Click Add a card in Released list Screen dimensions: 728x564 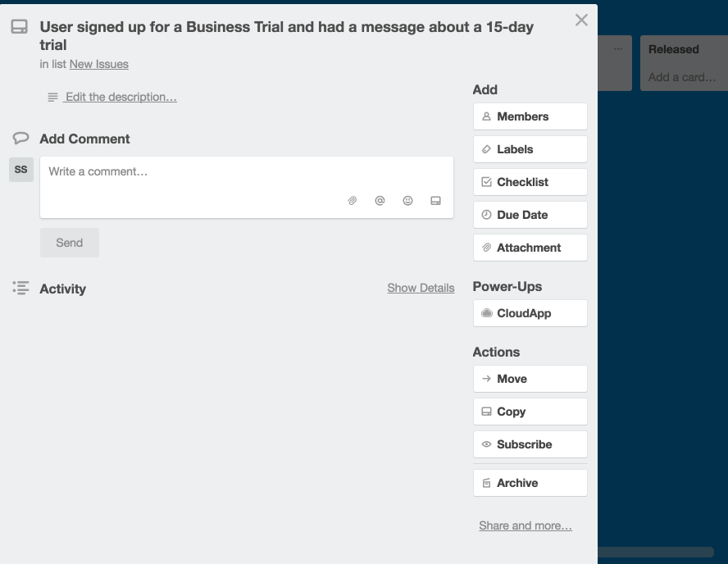pyautogui.click(x=681, y=78)
